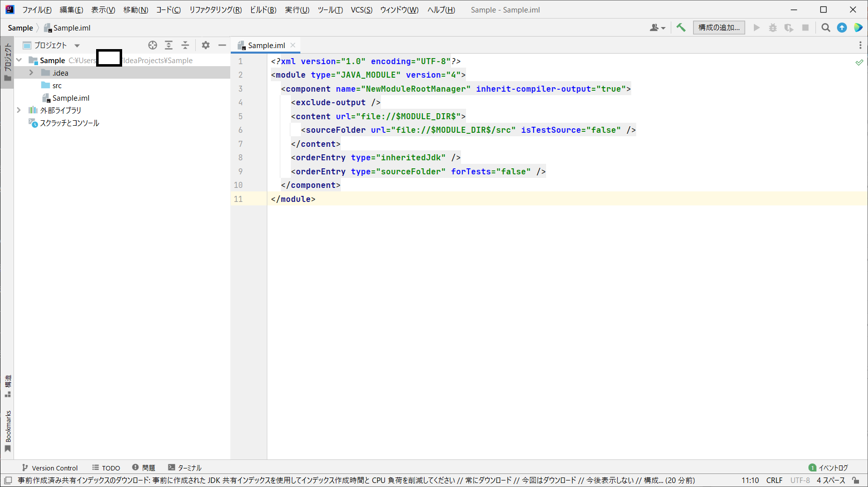Click the Debug bug icon
The image size is (868, 487).
click(773, 28)
